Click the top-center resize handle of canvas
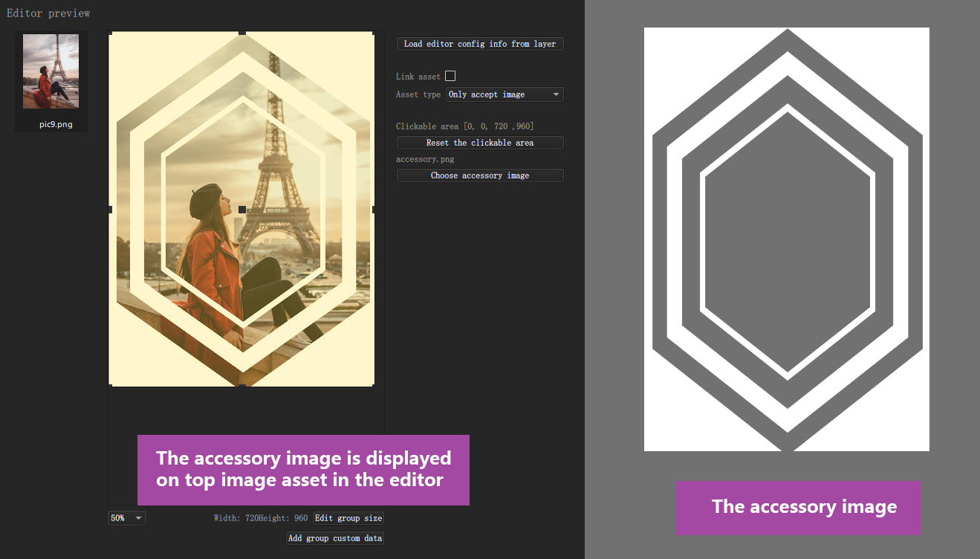 click(x=241, y=33)
